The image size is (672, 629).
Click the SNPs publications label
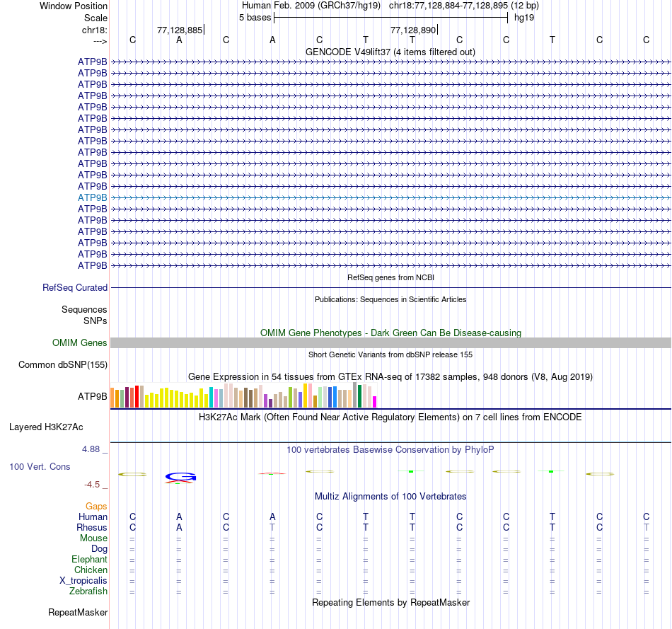pyautogui.click(x=95, y=321)
